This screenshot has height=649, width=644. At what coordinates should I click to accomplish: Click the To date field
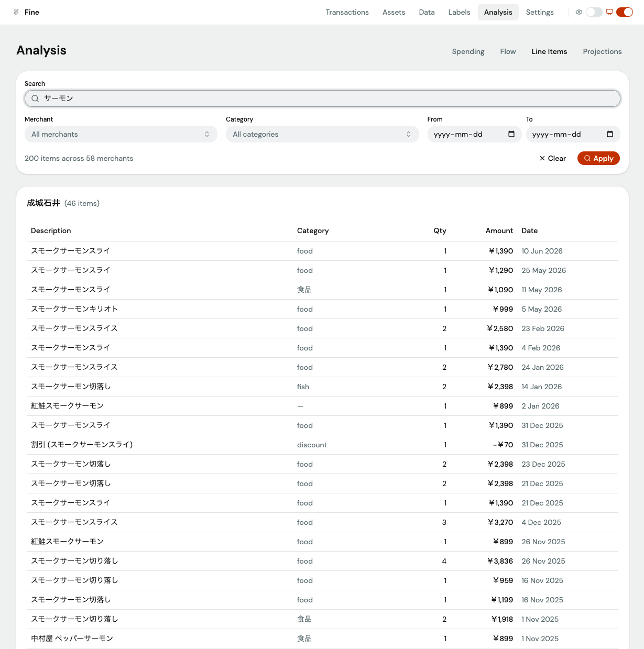point(573,134)
